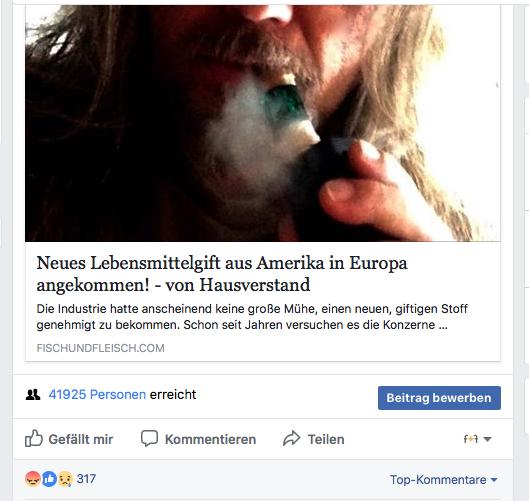Image resolution: width=529 pixels, height=501 pixels.
Task: Click the share arrow icon beside Teilen
Action: click(291, 438)
